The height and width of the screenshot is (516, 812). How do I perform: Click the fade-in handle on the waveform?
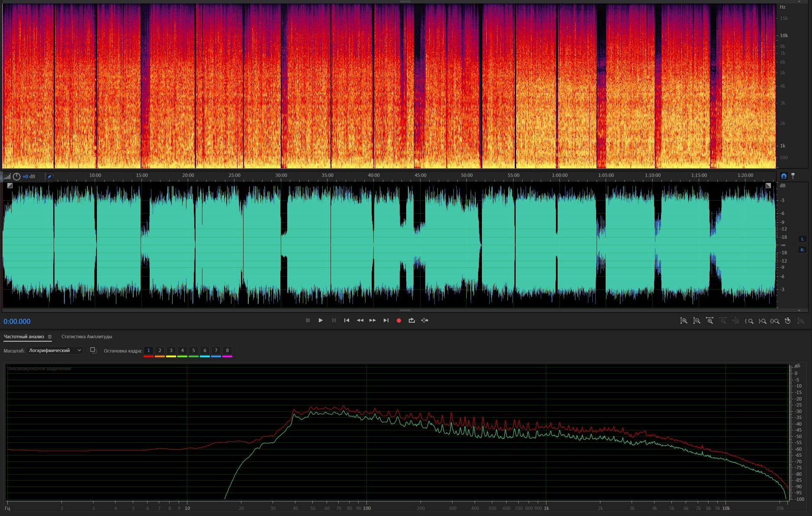click(x=10, y=186)
